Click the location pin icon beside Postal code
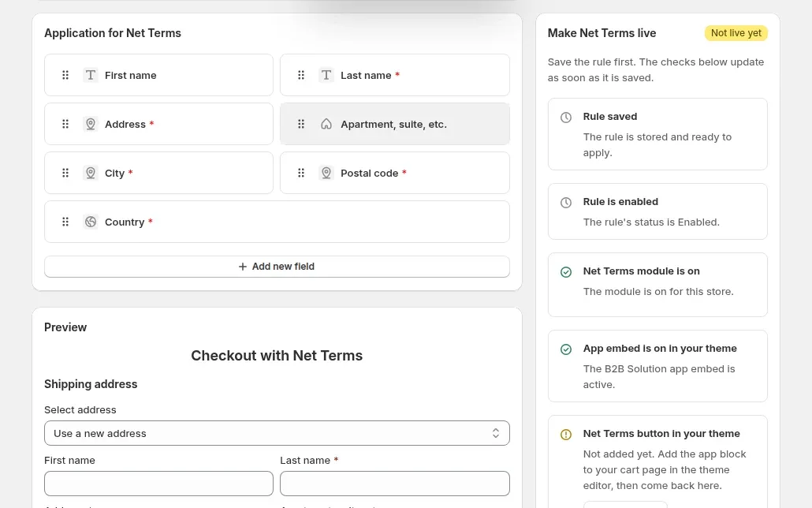 tap(326, 173)
